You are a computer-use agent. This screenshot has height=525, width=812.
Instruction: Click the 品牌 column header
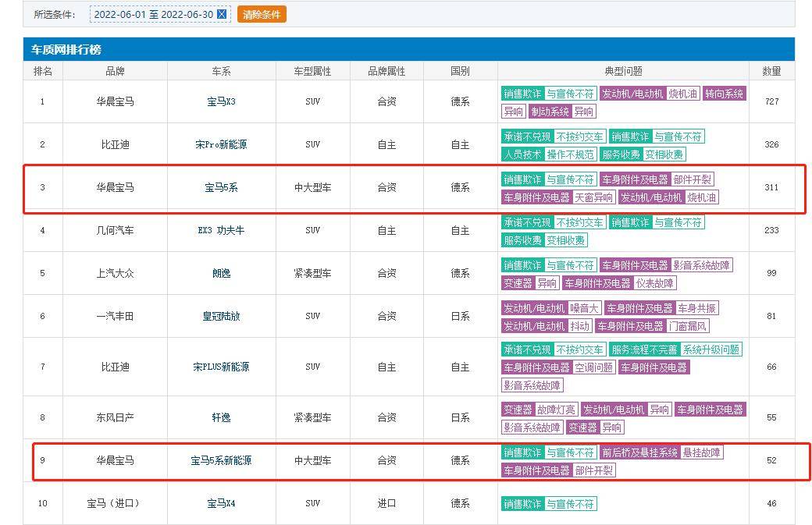[115, 72]
